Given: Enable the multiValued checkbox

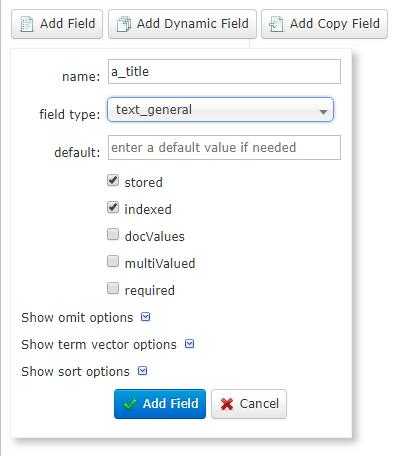Looking at the screenshot, I should pyautogui.click(x=113, y=261).
